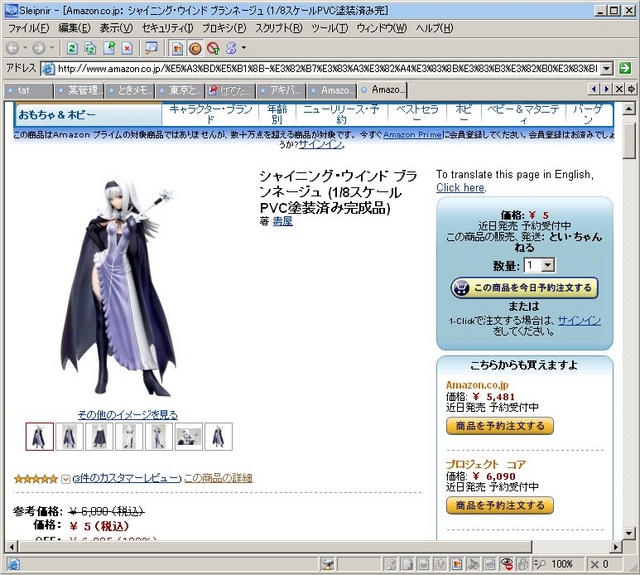Open the 編集(E) menu

coord(74,28)
